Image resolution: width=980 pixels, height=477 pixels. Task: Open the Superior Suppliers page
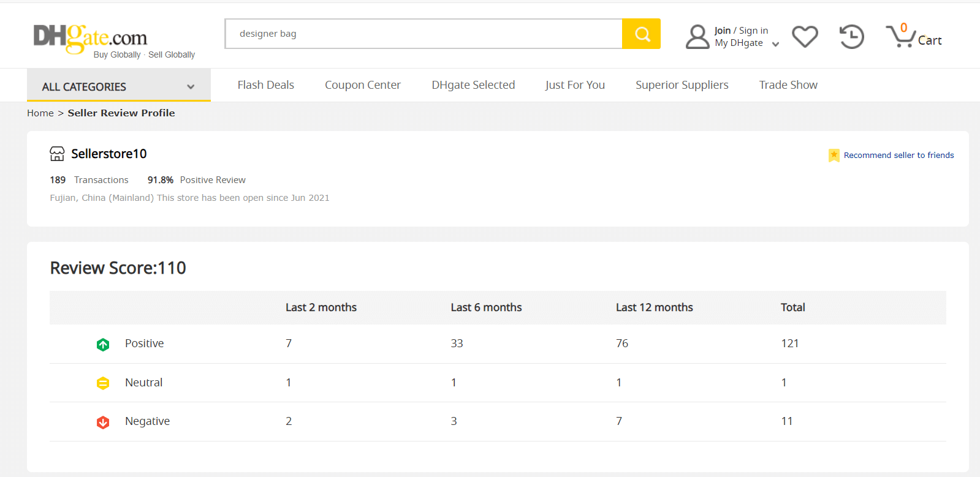coord(682,85)
